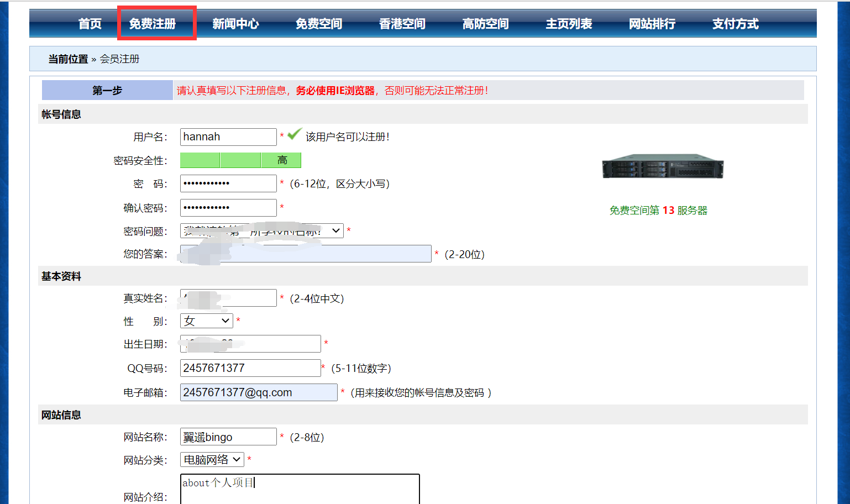Screen dimensions: 850x504
Task: Select 香港空间 in the navigation bar
Action: 402,24
